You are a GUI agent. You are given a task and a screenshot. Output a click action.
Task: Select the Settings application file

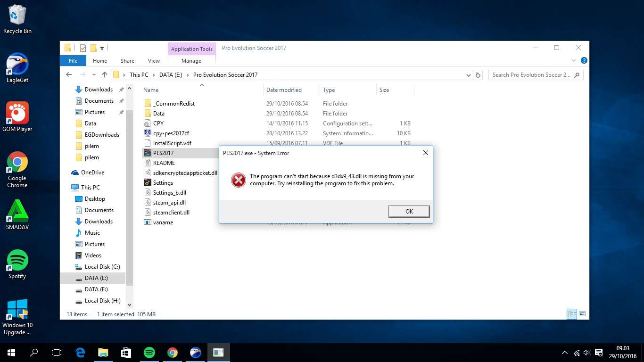tap(163, 183)
